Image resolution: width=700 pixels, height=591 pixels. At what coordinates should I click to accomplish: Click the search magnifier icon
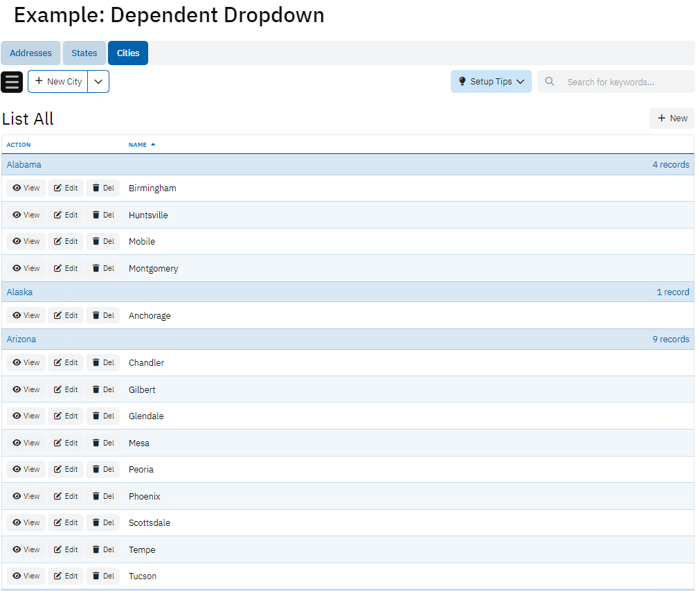[550, 82]
